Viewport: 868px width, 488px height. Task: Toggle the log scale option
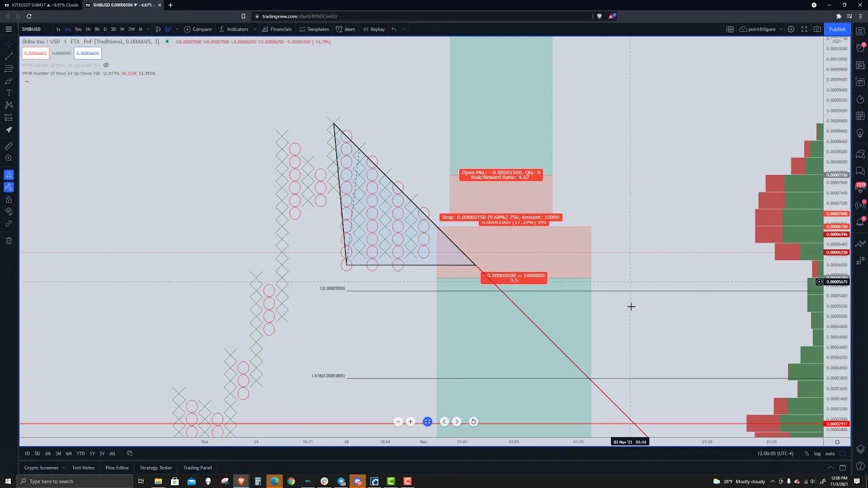tap(818, 453)
